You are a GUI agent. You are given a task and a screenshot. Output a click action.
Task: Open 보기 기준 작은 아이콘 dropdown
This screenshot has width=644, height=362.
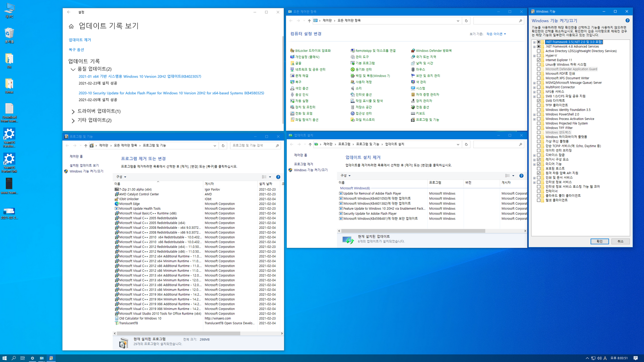[x=496, y=34]
